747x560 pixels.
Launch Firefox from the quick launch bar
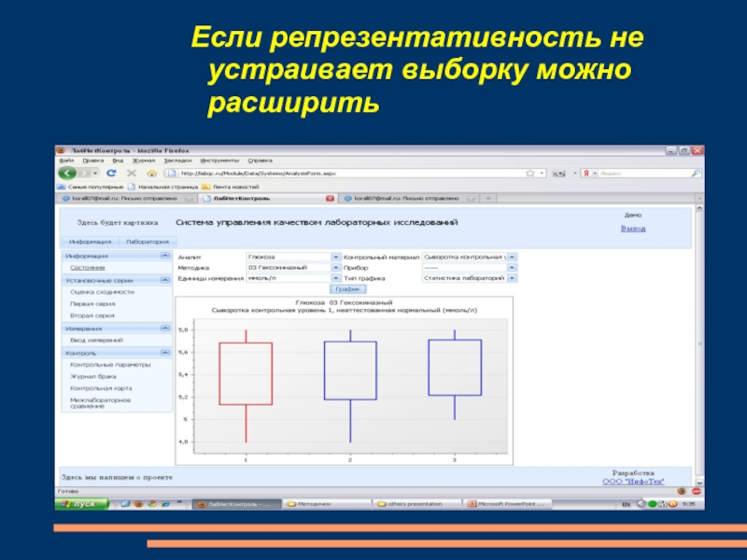138,504
